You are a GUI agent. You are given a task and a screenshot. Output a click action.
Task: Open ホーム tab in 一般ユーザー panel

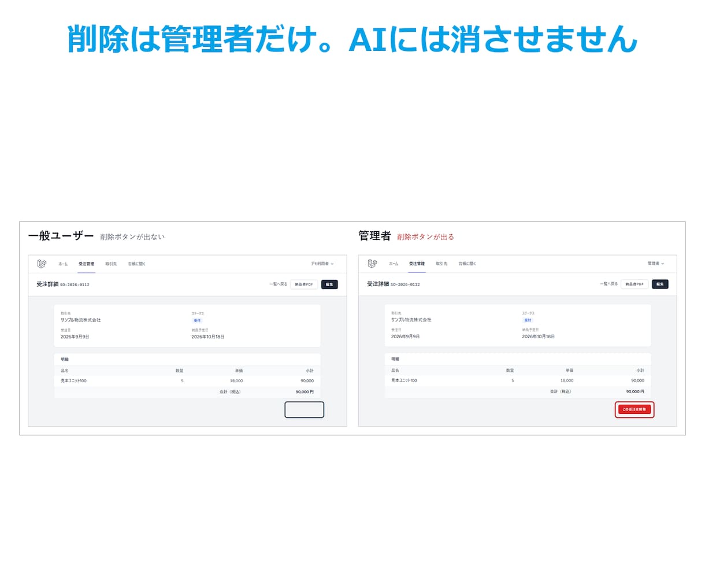[63, 264]
